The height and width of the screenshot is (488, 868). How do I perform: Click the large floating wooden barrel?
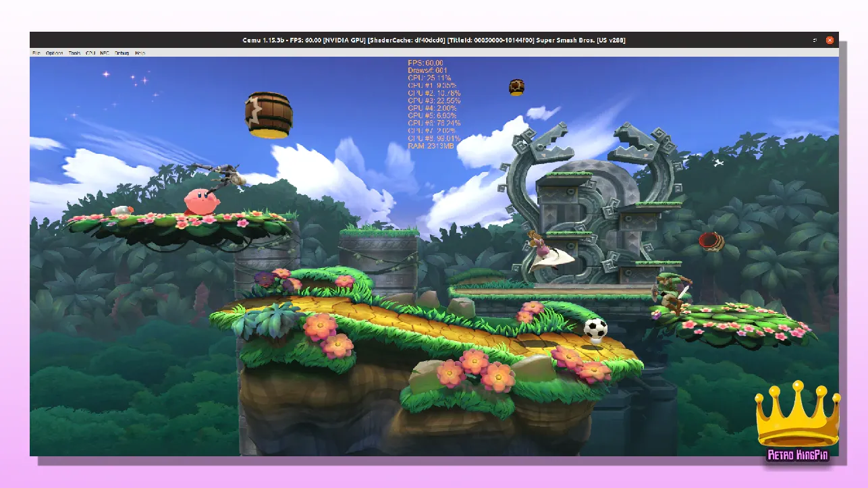pos(269,115)
